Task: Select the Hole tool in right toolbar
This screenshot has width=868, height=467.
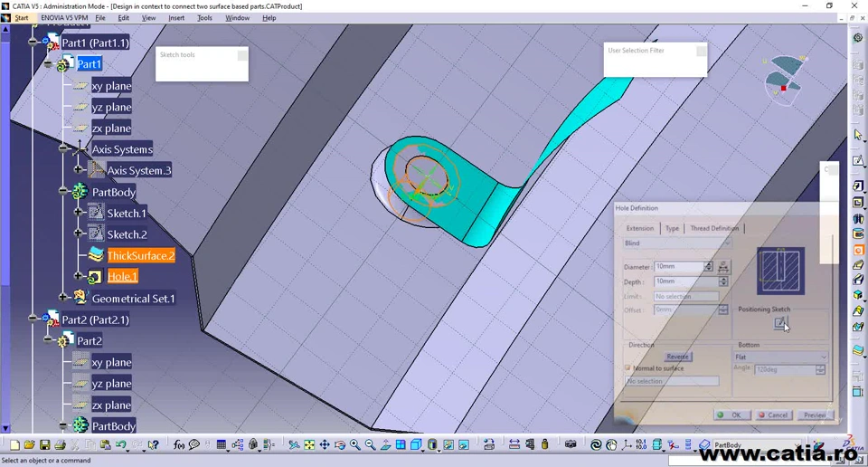Action: pos(858,250)
